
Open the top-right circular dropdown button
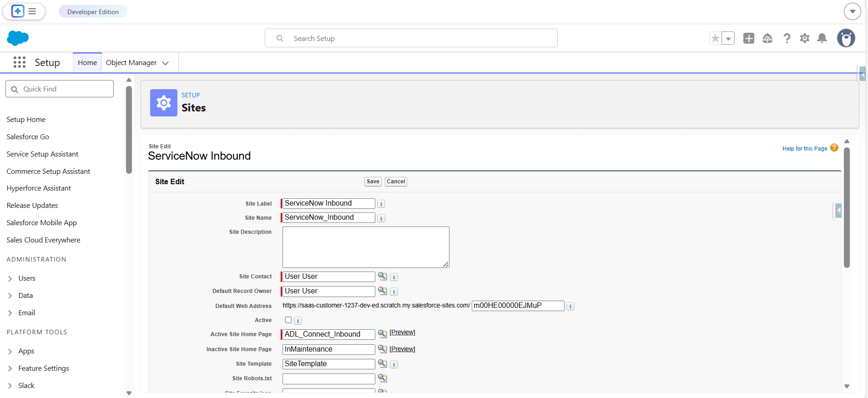click(x=853, y=11)
